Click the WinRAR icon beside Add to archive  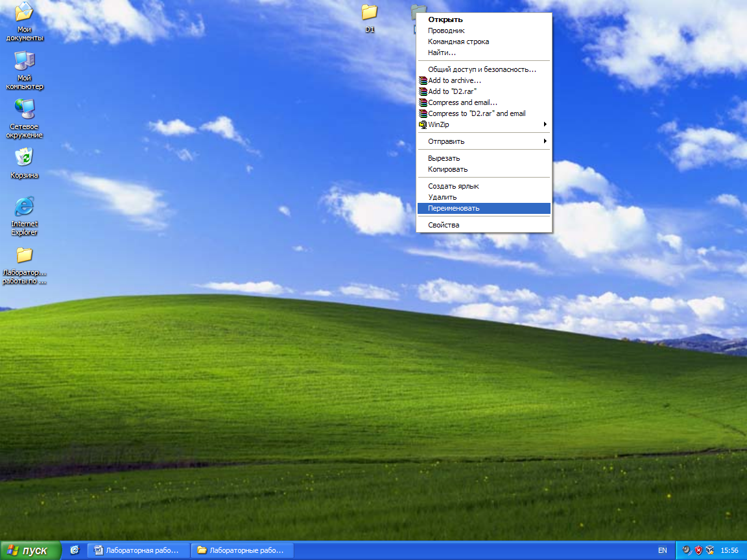point(423,80)
